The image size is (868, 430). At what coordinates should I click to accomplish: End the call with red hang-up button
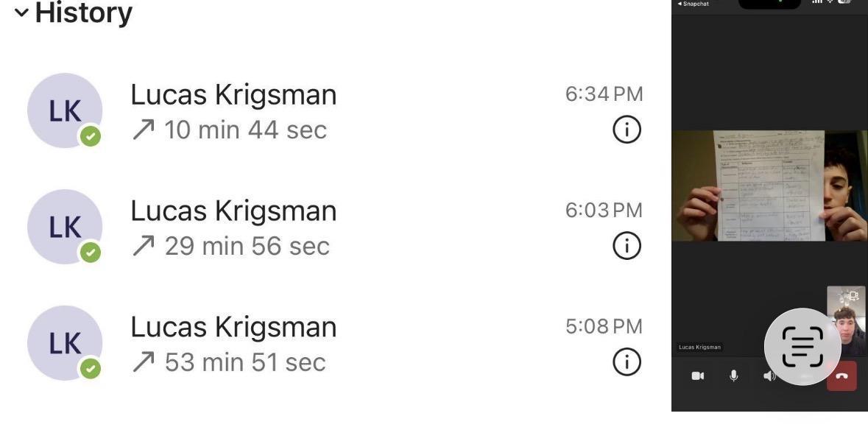tap(841, 376)
